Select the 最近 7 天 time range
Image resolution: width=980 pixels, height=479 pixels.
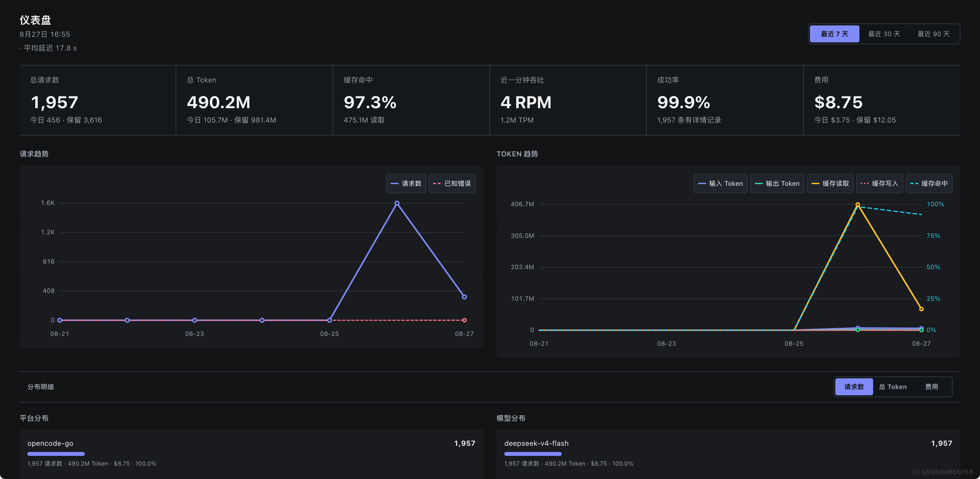tap(834, 34)
